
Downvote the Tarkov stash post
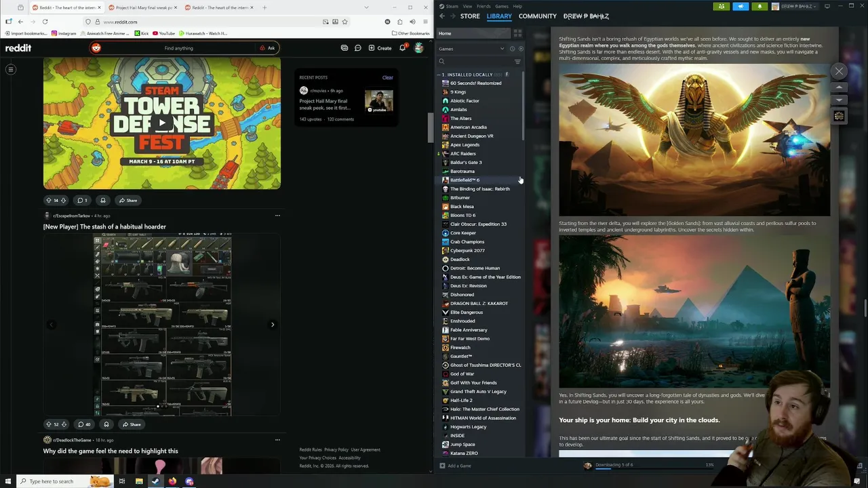coord(64,424)
